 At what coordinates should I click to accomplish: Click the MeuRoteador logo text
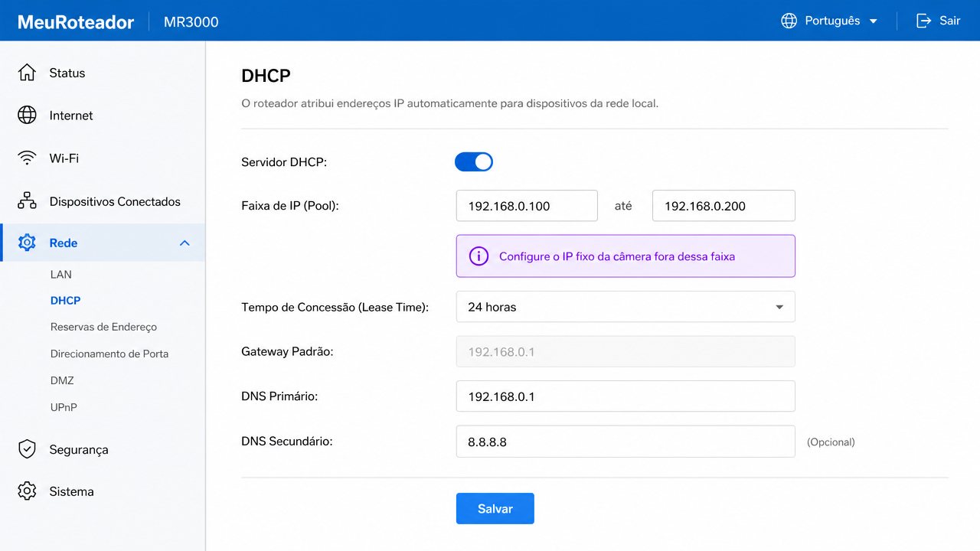click(76, 21)
